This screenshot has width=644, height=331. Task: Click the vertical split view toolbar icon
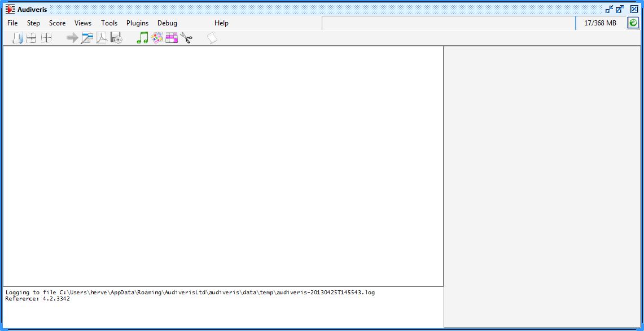coord(46,38)
